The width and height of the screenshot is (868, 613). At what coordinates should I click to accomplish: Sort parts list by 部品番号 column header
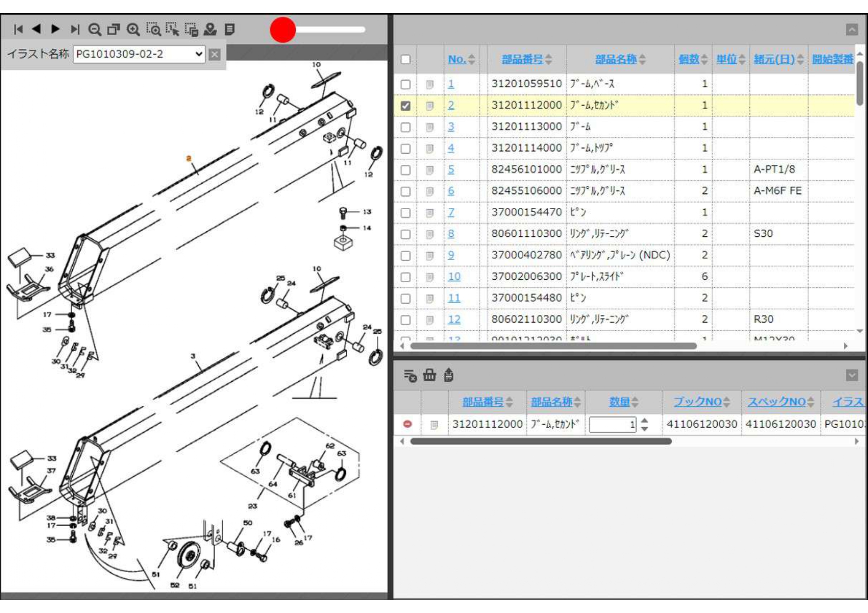click(x=522, y=59)
